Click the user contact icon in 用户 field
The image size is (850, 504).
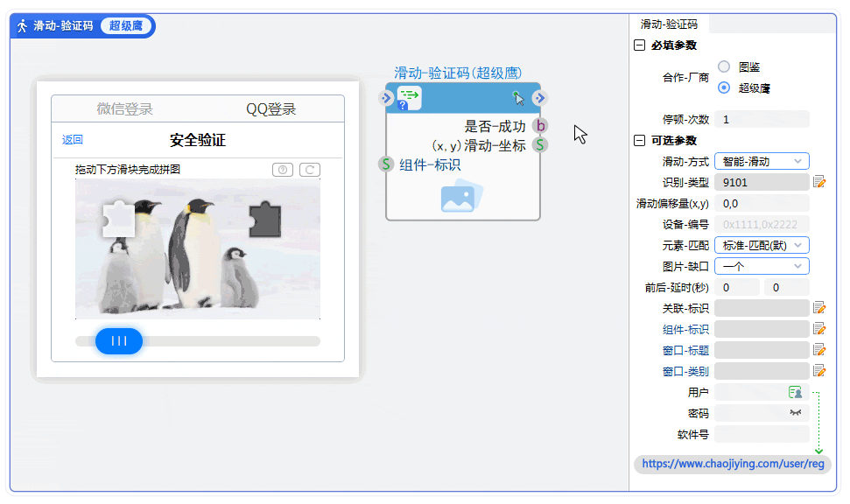tap(795, 392)
